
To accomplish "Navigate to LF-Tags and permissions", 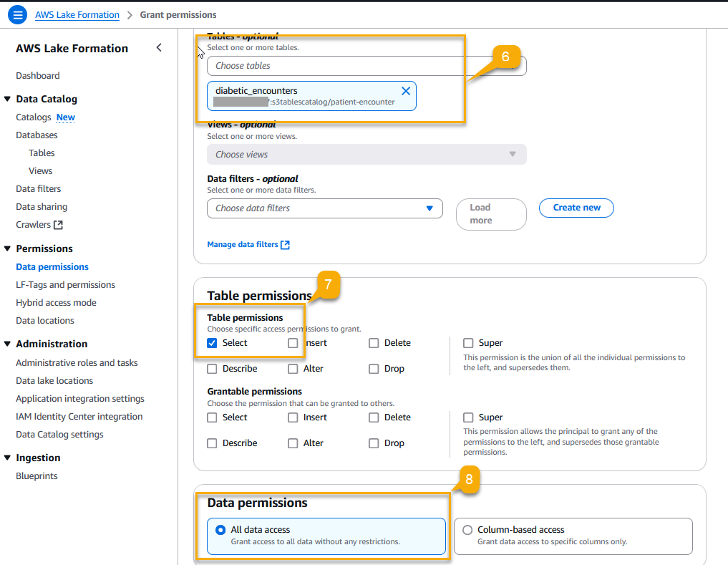I will 64,284.
